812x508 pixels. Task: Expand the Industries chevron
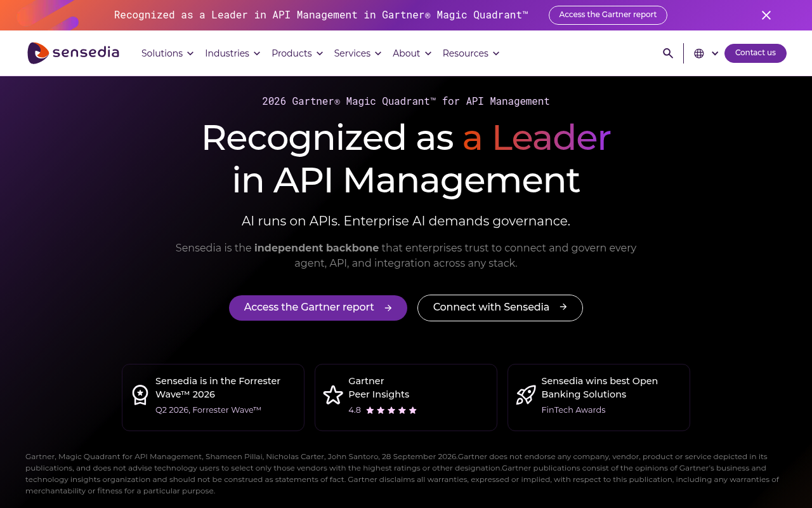coord(257,53)
